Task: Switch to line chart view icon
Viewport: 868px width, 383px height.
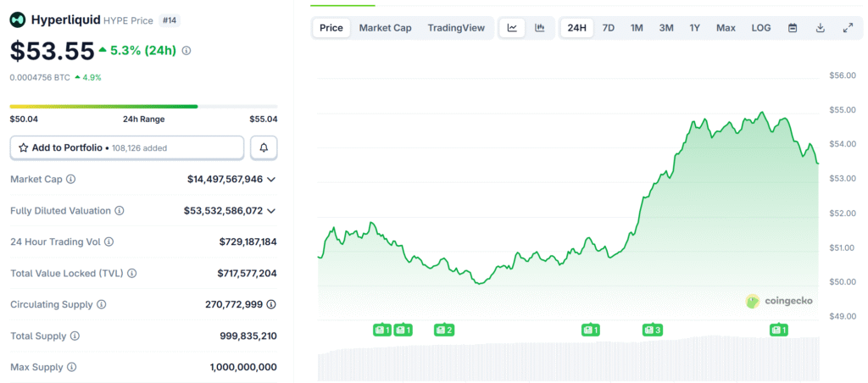Action: (x=513, y=28)
